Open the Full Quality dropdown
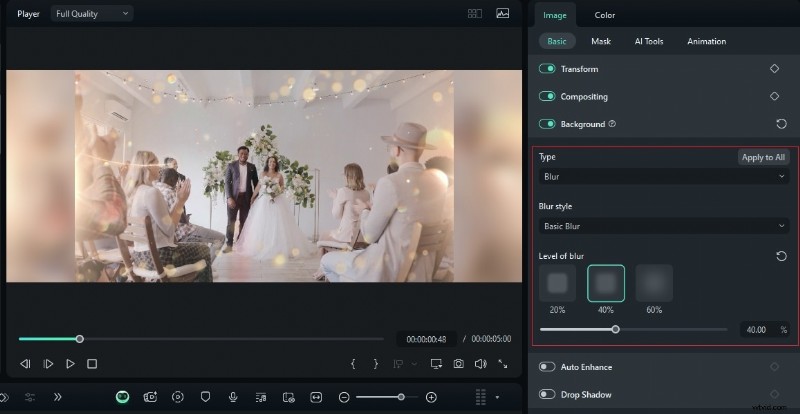 coord(92,14)
